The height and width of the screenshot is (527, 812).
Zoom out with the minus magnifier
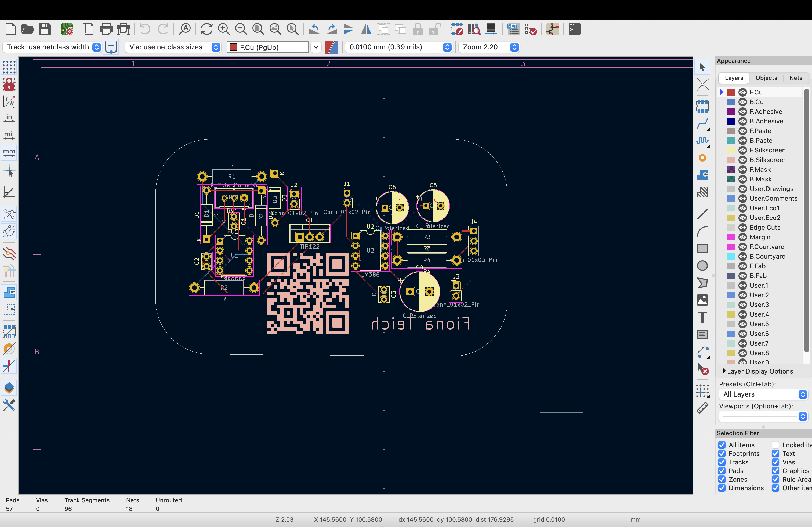[x=241, y=29]
